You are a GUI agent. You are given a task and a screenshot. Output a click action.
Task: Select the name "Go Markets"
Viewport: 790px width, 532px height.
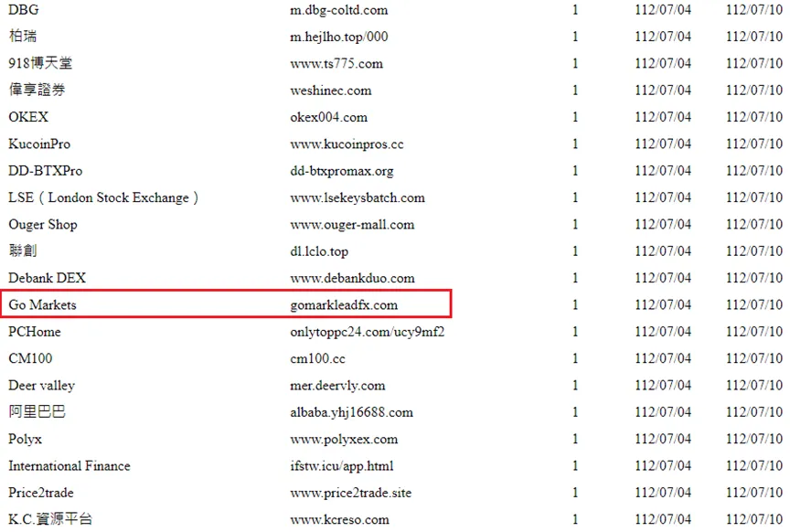[x=42, y=304]
